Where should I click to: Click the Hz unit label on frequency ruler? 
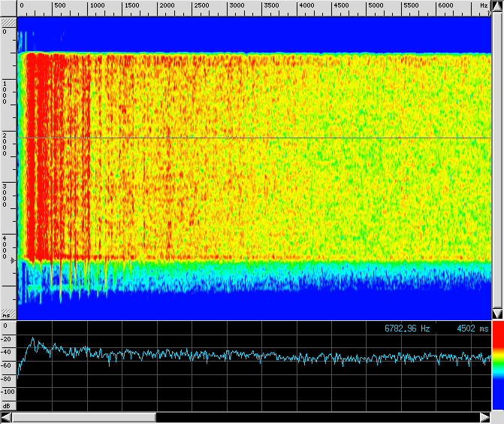click(484, 6)
